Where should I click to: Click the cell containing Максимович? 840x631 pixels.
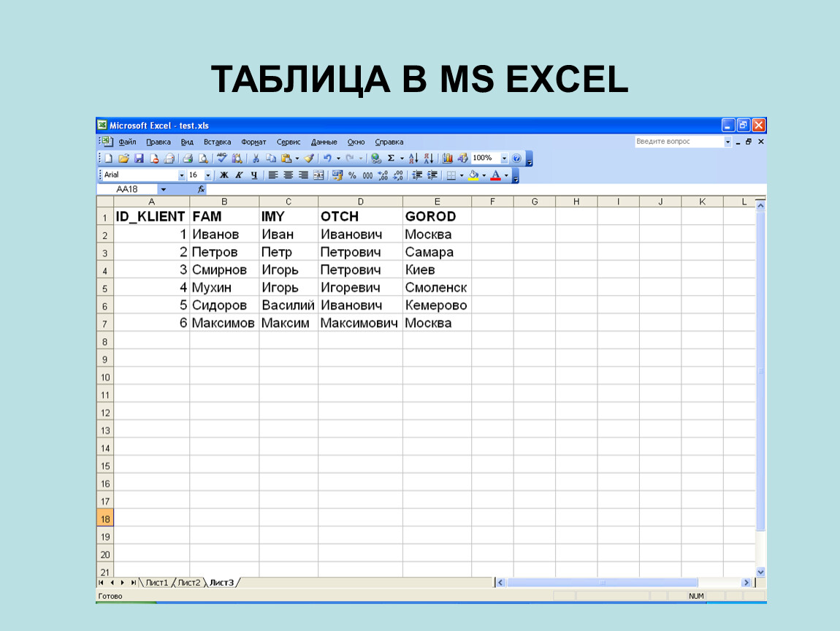[361, 323]
